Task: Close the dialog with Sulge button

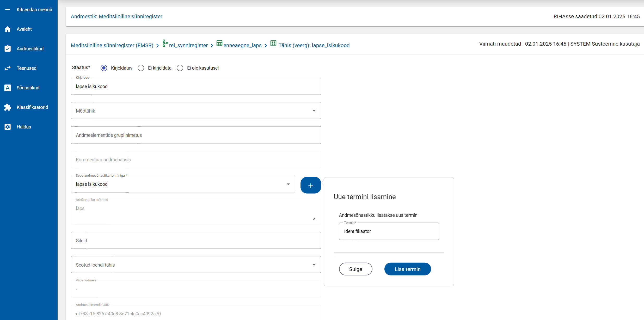Action: coord(355,269)
